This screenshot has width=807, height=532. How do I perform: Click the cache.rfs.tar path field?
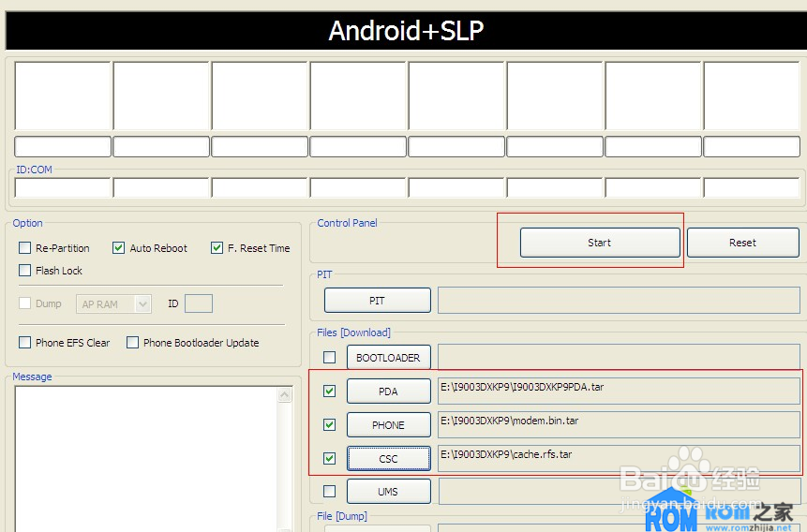[619, 458]
